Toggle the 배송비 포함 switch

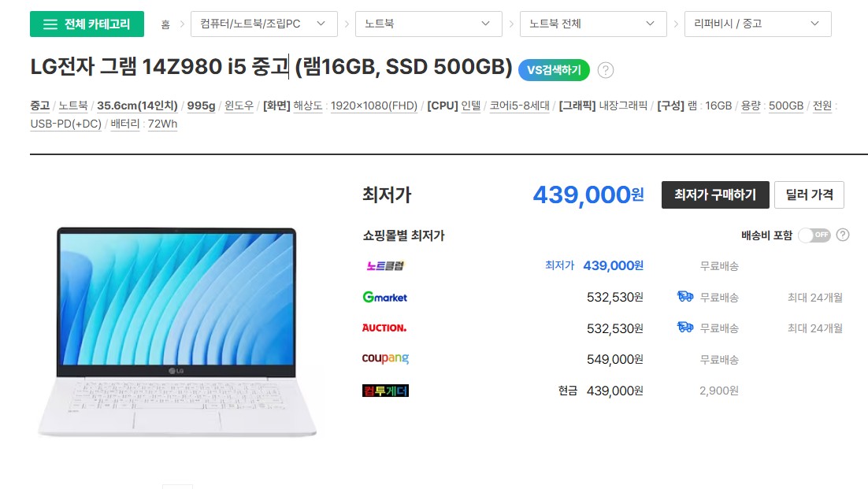(x=814, y=235)
